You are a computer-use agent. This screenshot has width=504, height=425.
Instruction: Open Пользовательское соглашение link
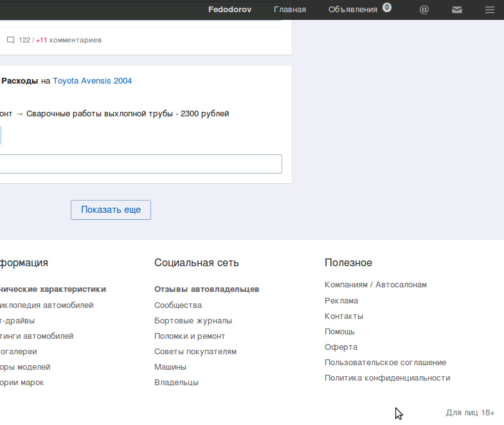[x=385, y=363]
